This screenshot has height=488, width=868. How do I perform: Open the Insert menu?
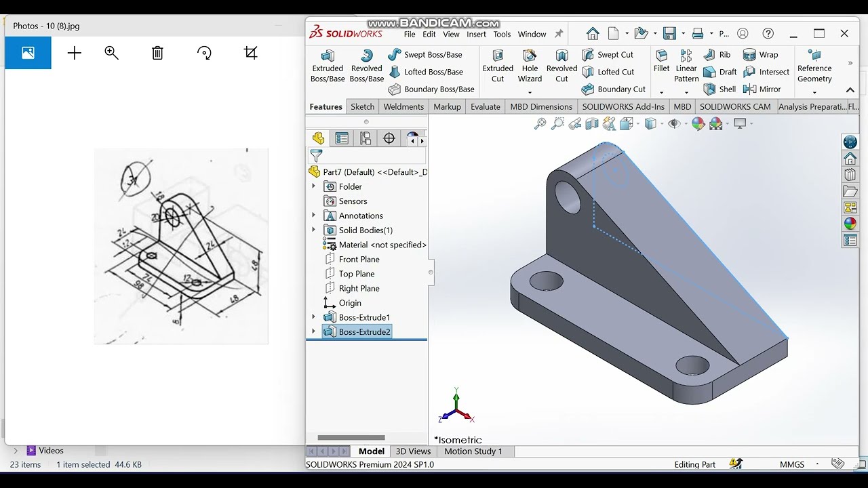coord(476,34)
